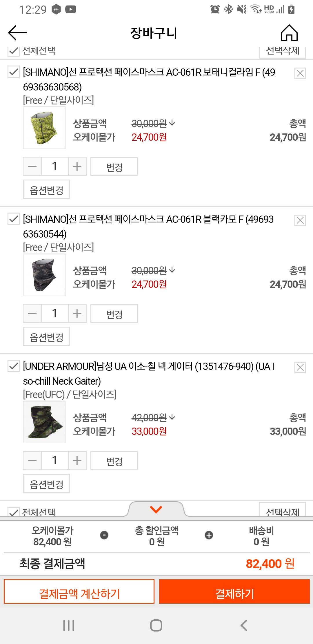Click 변경 next to the black camo quantity
The height and width of the screenshot is (644, 313).
(x=114, y=314)
